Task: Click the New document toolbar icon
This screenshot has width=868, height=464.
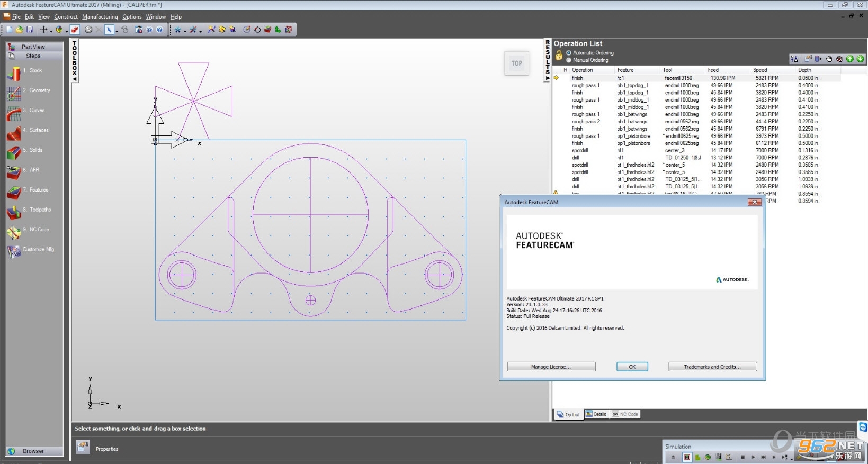Action: 9,30
